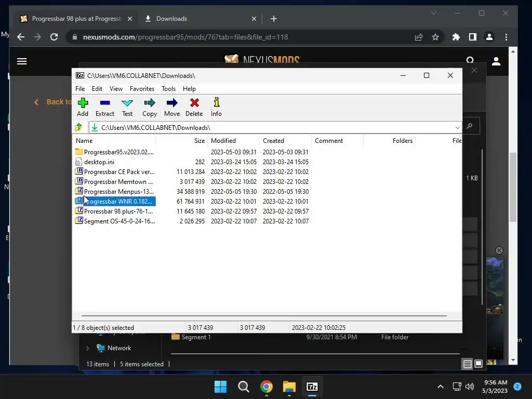532x399 pixels.
Task: Select the Segment 1 folder in File Explorer
Action: 191,337
